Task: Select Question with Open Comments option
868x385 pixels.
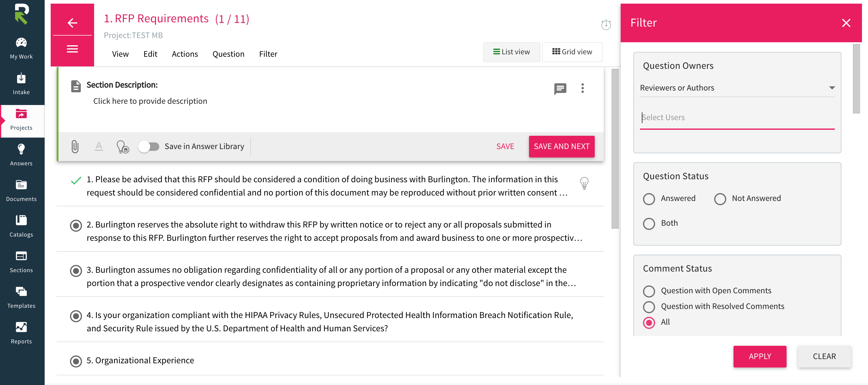Action: coord(649,291)
